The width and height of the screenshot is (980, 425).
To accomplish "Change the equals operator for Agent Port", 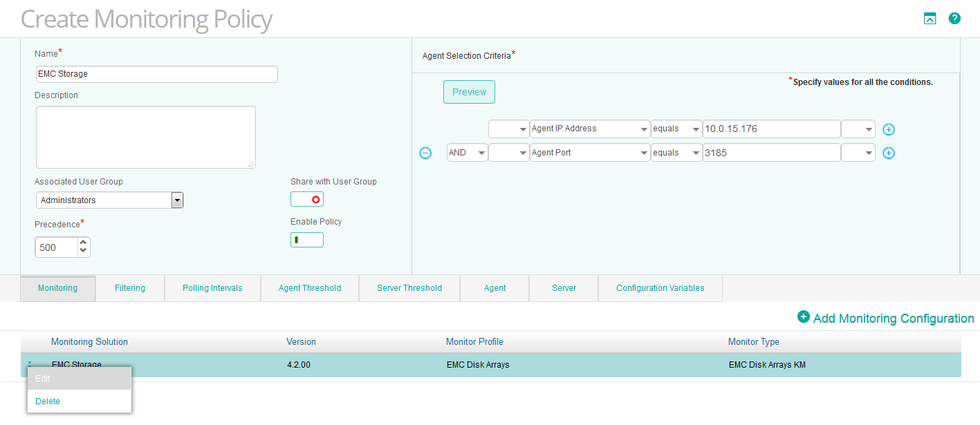I will click(x=676, y=153).
